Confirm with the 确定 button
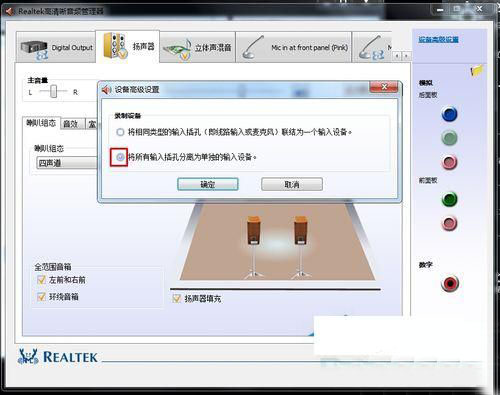Image resolution: width=500 pixels, height=395 pixels. 208,184
